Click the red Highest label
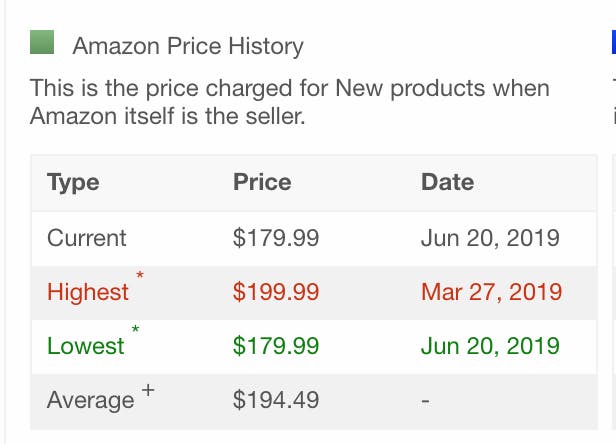The height and width of the screenshot is (444, 616). coord(88,292)
